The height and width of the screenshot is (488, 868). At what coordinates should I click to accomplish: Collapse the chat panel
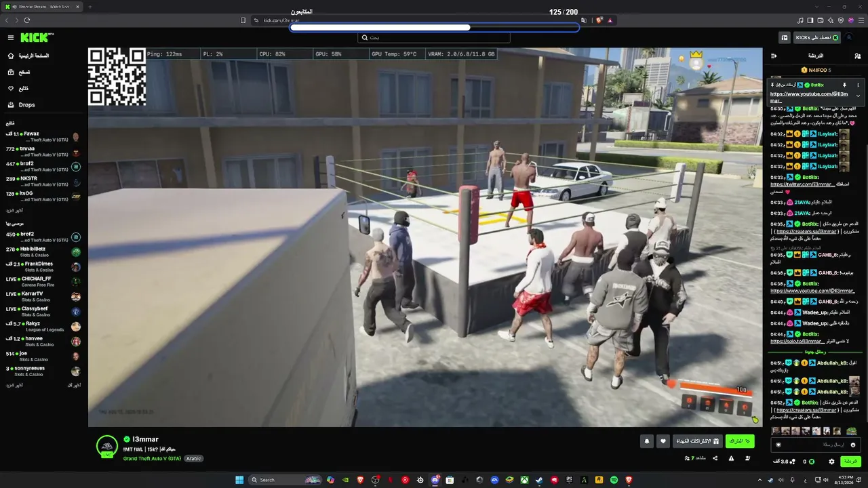point(774,56)
